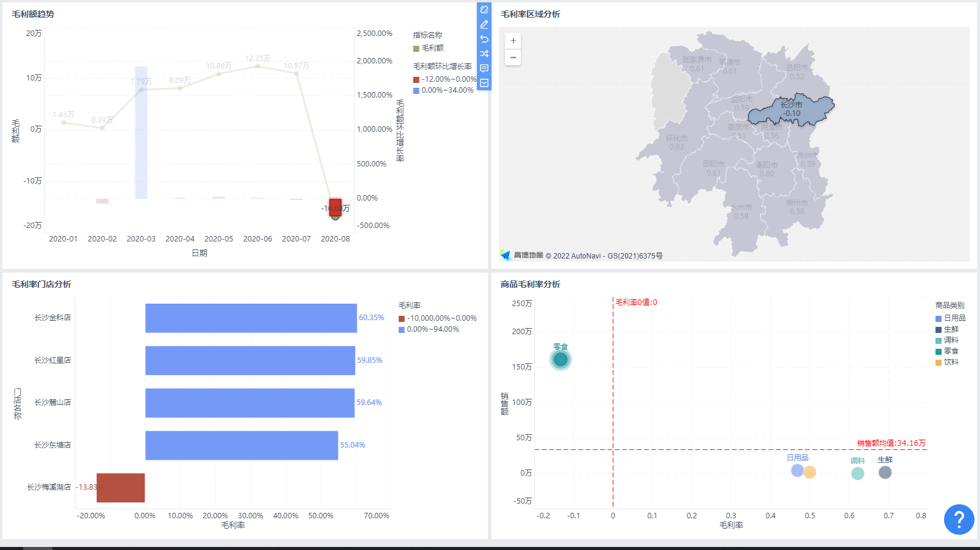Select the 长沙市 region on the map

coord(791,110)
